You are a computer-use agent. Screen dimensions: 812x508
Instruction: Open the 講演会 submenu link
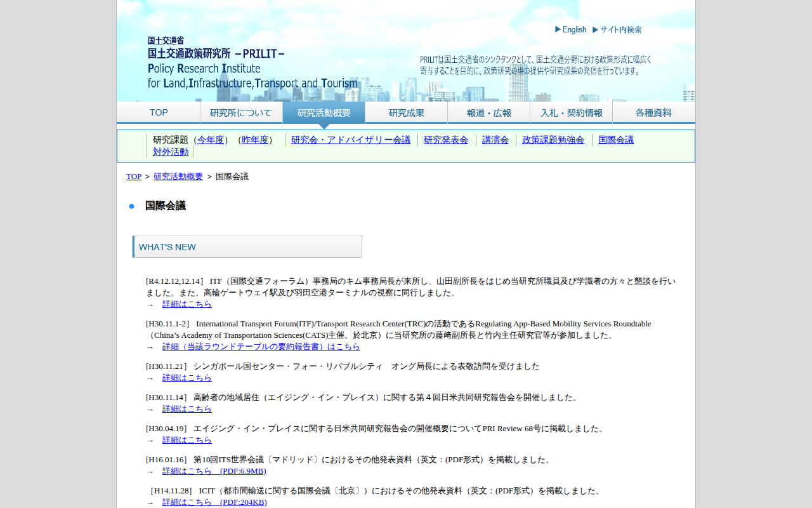click(x=495, y=140)
